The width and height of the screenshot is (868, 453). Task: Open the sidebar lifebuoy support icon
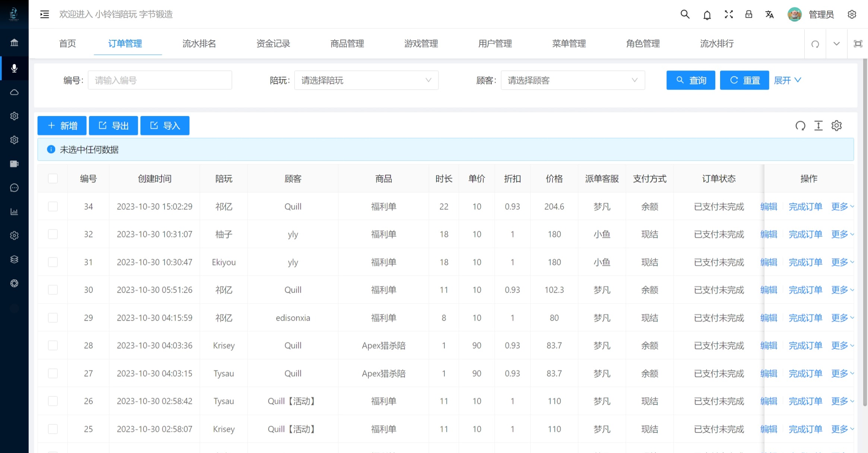[14, 283]
